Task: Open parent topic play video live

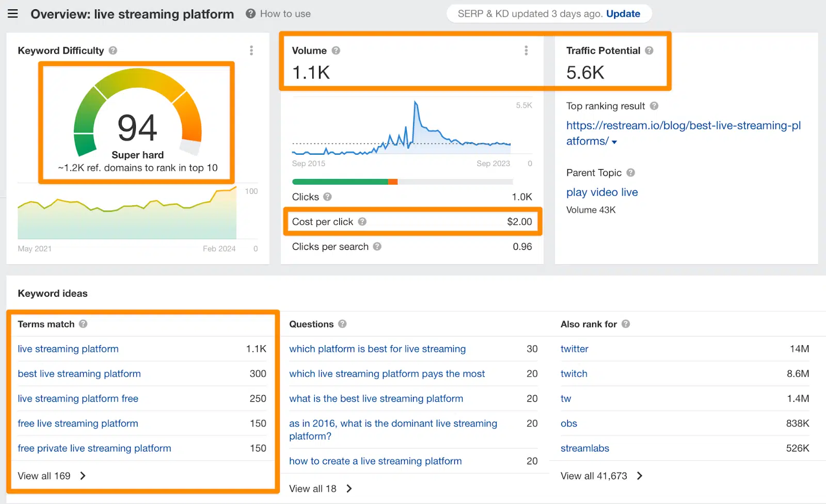Action: point(602,192)
